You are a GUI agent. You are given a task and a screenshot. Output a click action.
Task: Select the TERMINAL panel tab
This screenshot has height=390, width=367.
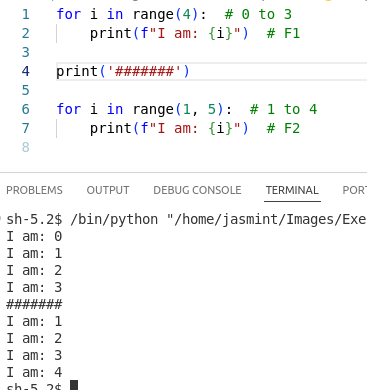coord(292,190)
